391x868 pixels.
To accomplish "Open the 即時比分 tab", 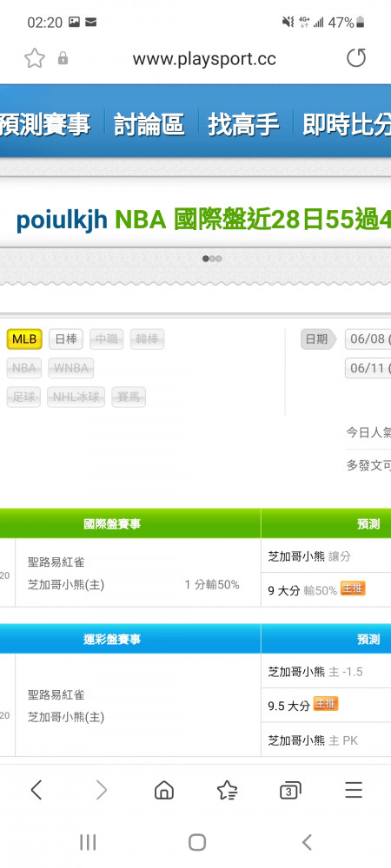I will coord(347,124).
